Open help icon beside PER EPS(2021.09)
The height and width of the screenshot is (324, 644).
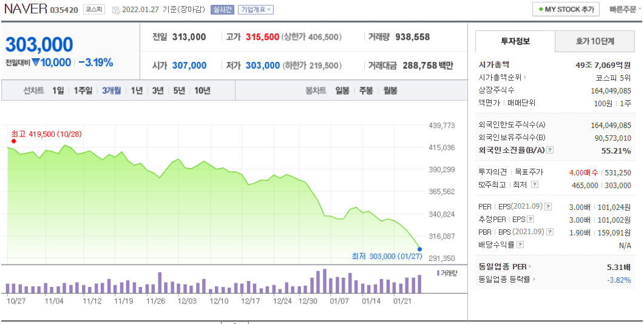point(548,206)
